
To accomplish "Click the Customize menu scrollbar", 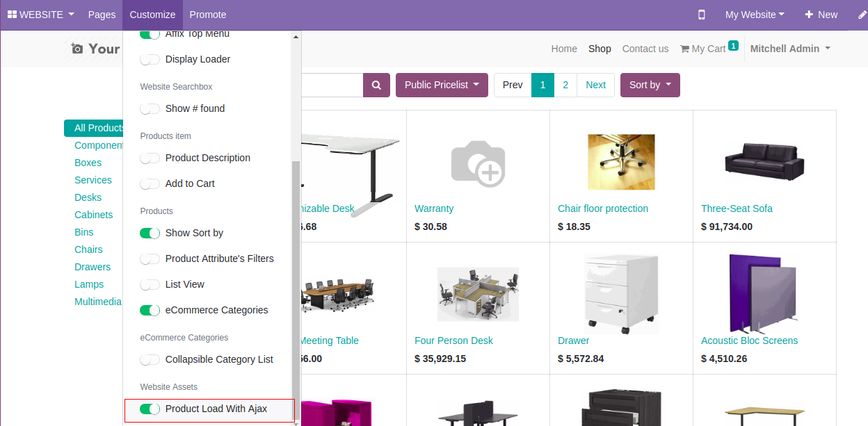I will [x=296, y=278].
